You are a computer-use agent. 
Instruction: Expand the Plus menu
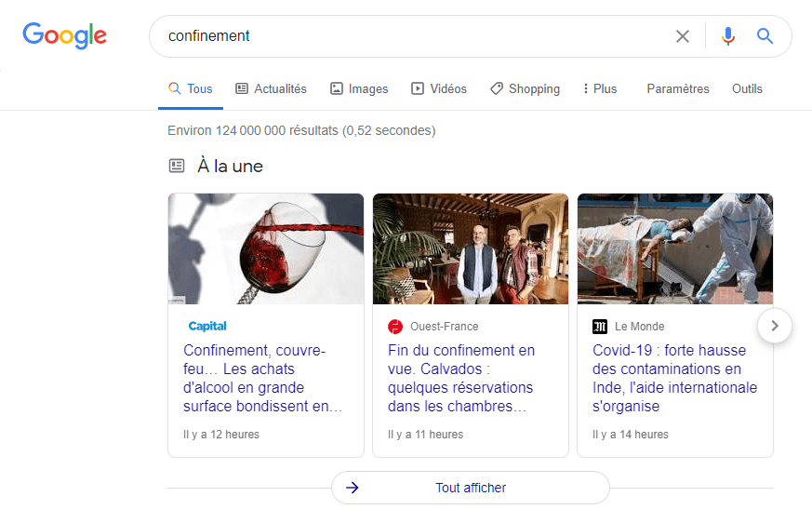600,88
